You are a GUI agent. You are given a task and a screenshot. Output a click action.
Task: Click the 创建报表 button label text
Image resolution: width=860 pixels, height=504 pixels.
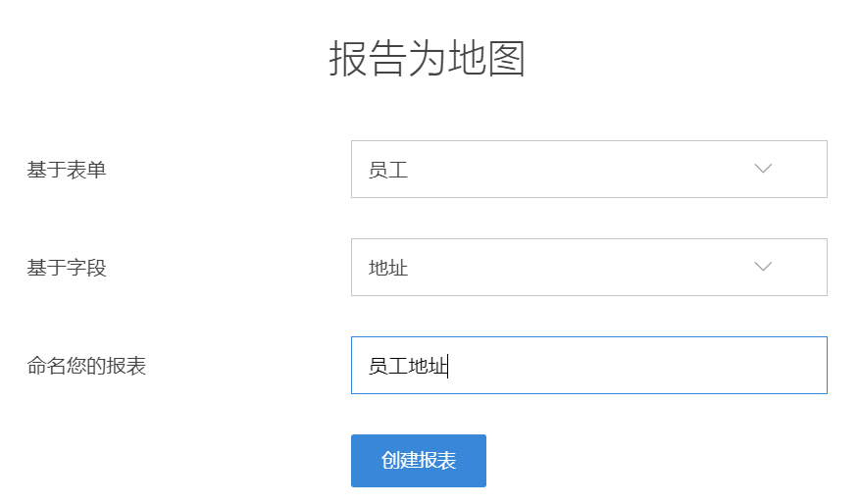tap(419, 461)
